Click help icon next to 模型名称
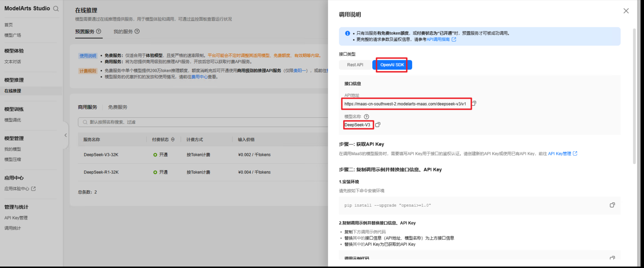 pos(366,117)
